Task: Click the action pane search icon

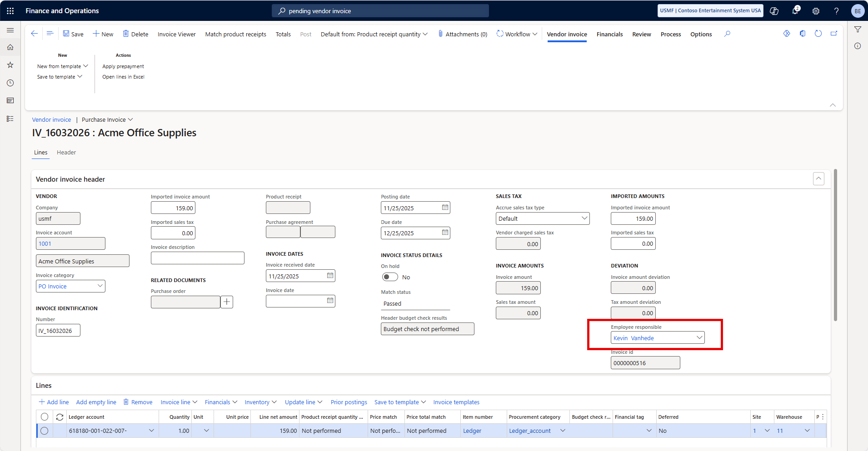Action: click(727, 34)
